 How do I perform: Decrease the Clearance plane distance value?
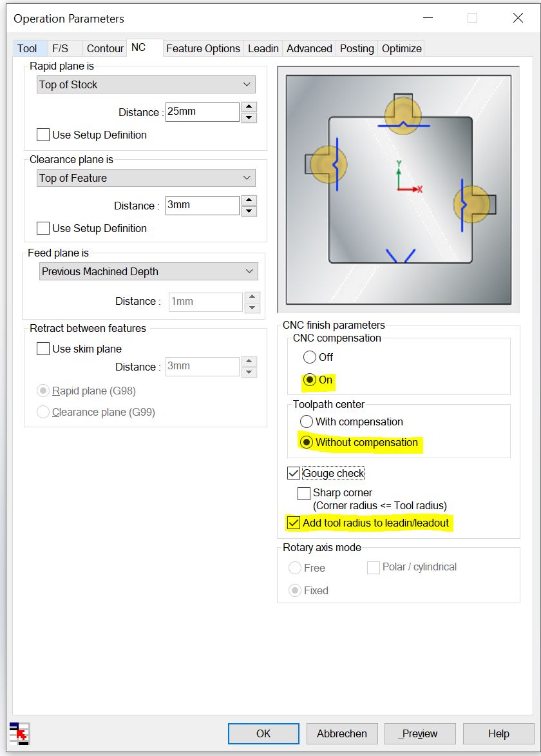[x=249, y=211]
